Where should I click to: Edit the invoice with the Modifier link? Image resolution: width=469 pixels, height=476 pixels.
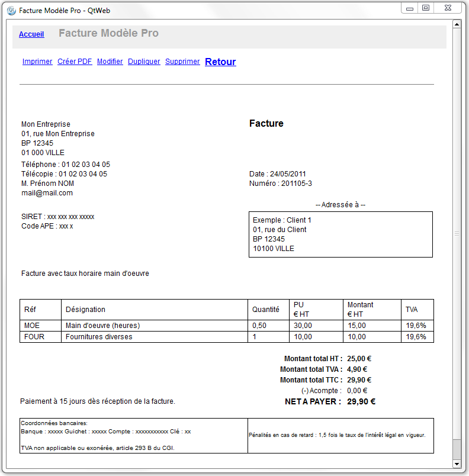110,62
